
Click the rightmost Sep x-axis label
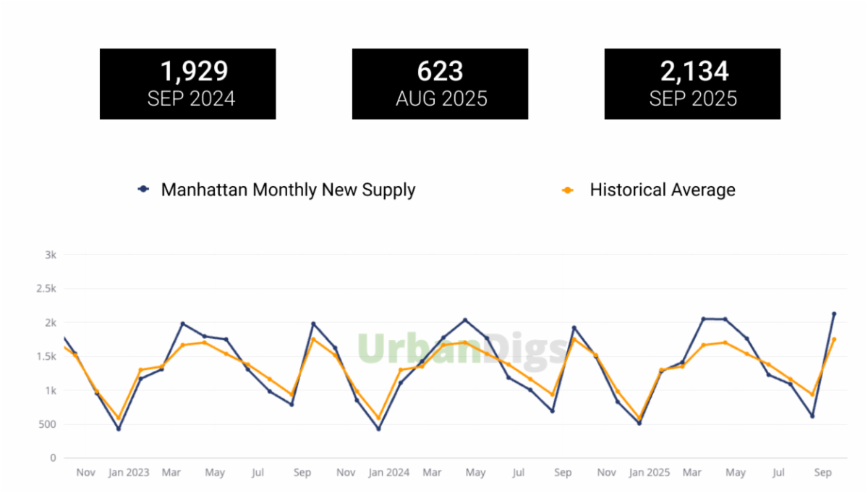[823, 473]
